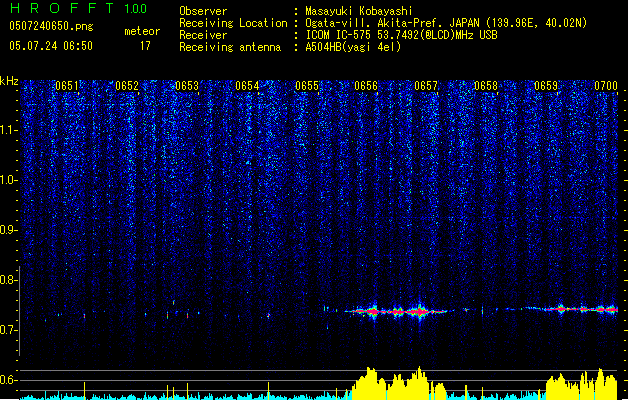Click the 0655 time marker
Viewport: 629px width, 400px height.
(306, 86)
